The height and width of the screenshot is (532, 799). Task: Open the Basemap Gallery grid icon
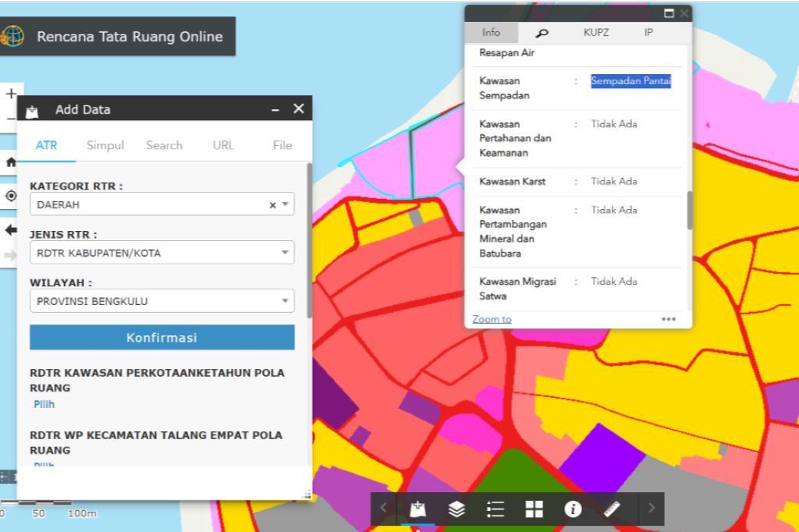[x=534, y=509]
